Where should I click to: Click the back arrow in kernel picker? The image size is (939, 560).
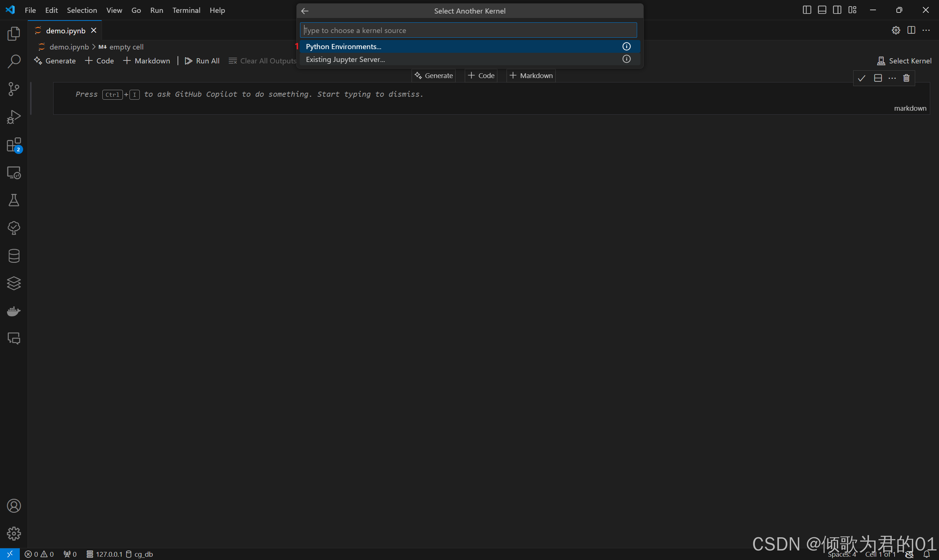[305, 11]
